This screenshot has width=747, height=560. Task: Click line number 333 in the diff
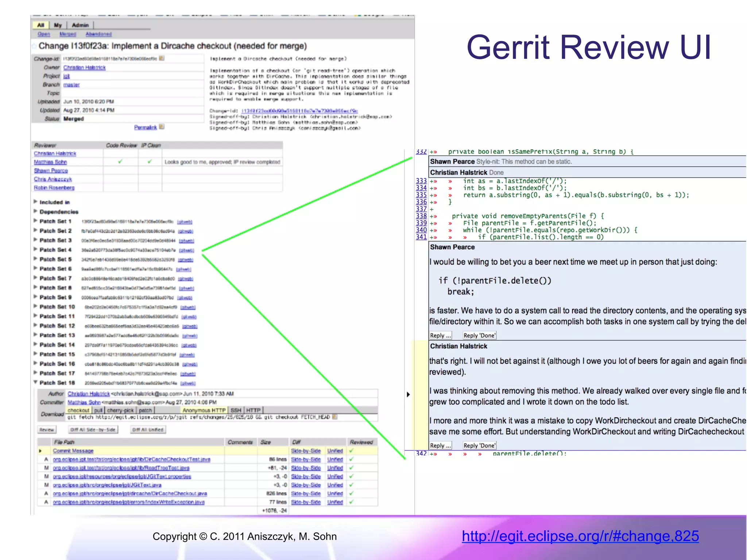421,181
